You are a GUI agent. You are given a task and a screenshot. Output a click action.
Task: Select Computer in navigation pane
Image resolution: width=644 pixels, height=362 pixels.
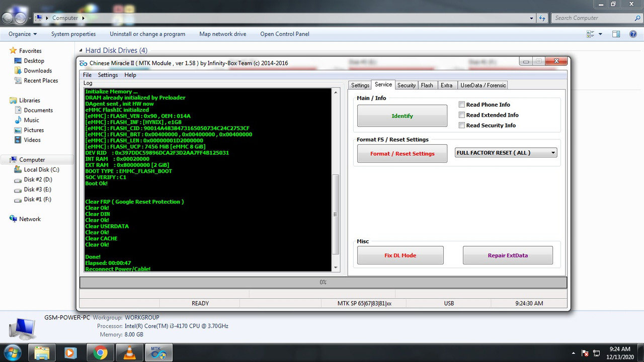32,160
